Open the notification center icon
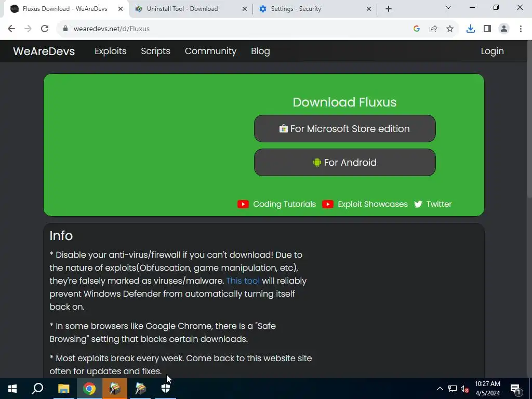 click(515, 389)
